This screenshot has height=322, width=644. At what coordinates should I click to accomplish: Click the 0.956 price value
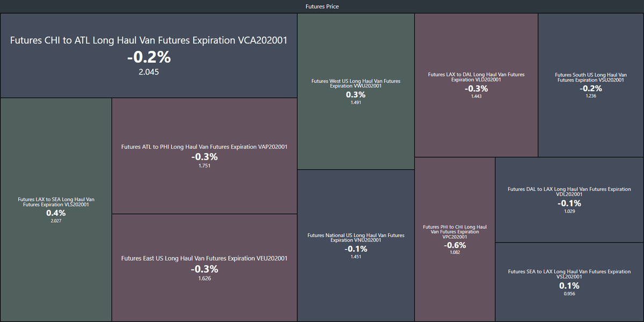(569, 294)
